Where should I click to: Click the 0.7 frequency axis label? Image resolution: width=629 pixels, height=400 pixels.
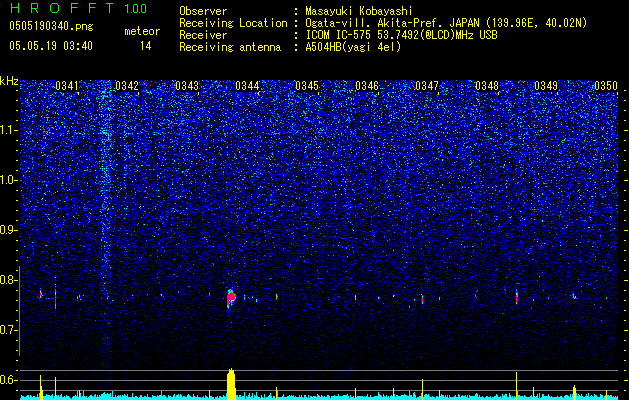(x=9, y=330)
